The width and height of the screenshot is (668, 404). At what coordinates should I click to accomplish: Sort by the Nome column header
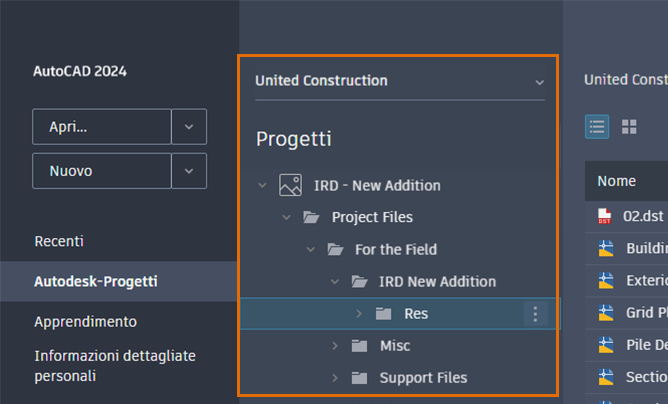coord(616,181)
